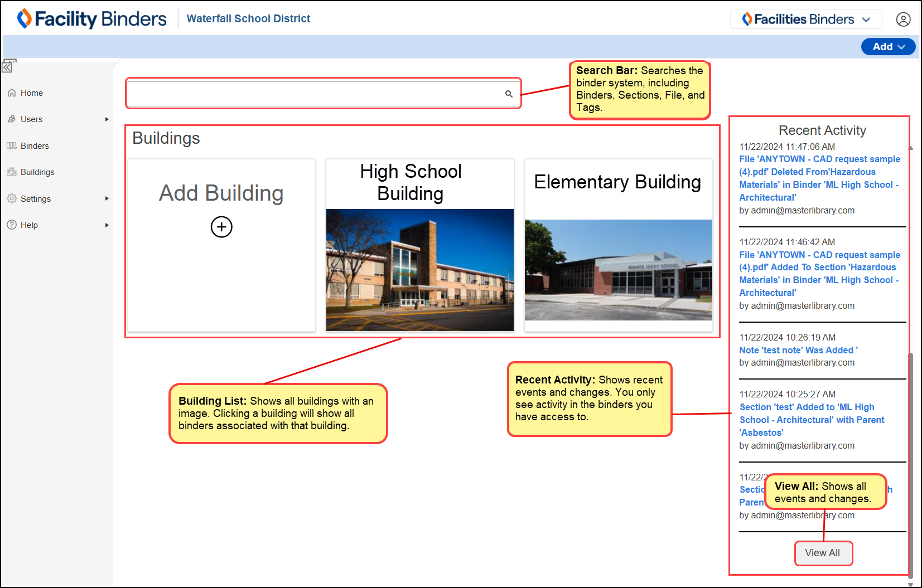Open Buildings menu item

[x=37, y=172]
